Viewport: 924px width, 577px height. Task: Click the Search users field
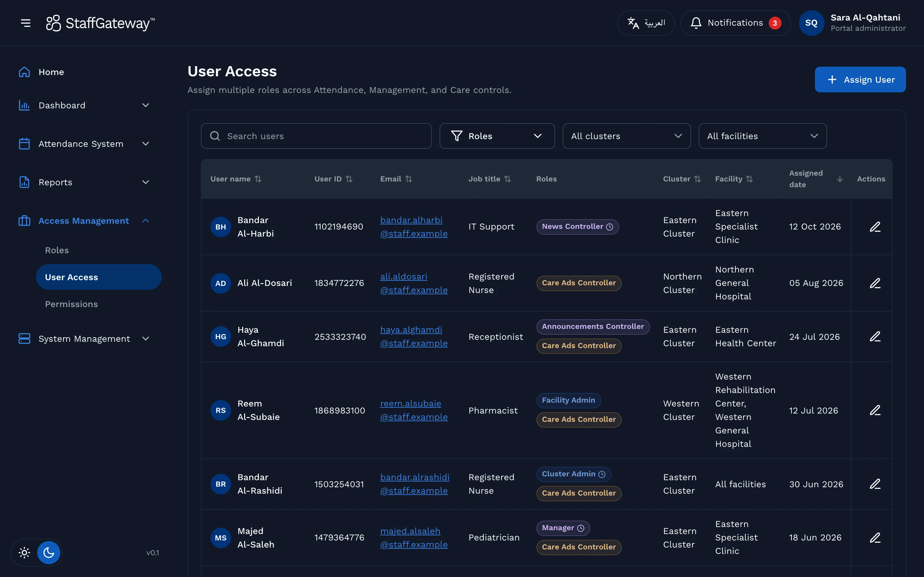pyautogui.click(x=316, y=136)
